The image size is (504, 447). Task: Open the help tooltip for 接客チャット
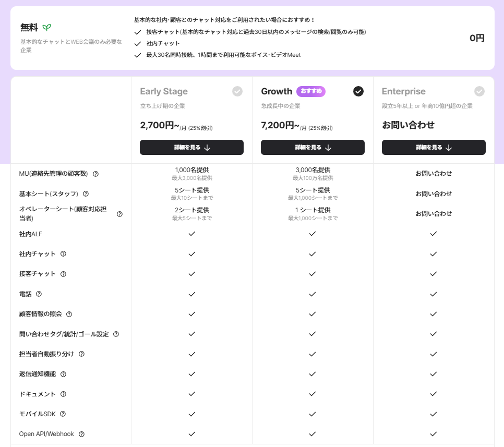coord(63,274)
